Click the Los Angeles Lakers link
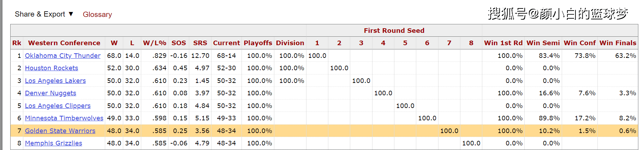The height and width of the screenshot is (150, 644). pos(55,80)
